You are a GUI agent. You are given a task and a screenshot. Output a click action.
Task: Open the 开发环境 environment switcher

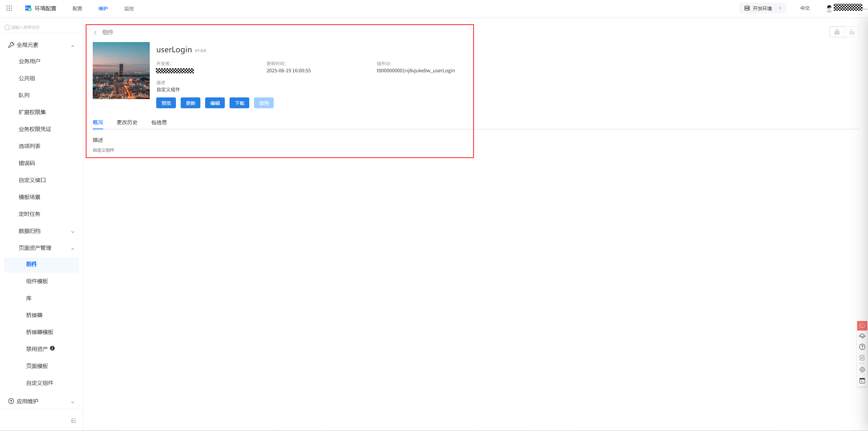(x=762, y=8)
